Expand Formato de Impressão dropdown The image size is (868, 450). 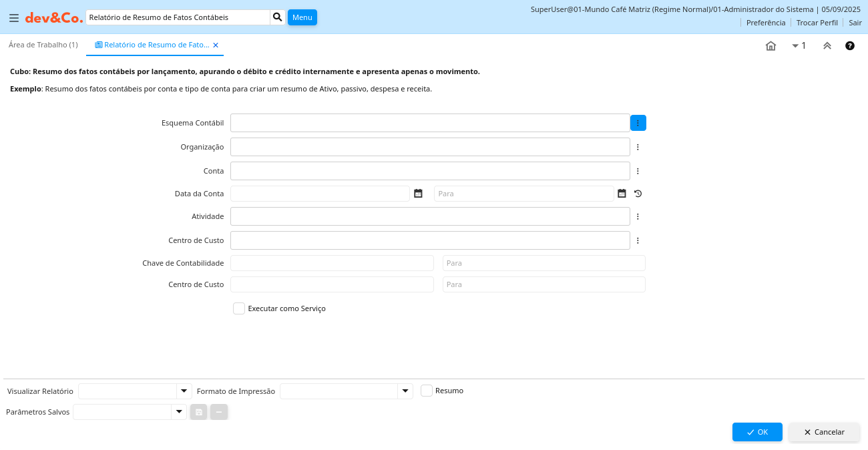[x=405, y=391]
